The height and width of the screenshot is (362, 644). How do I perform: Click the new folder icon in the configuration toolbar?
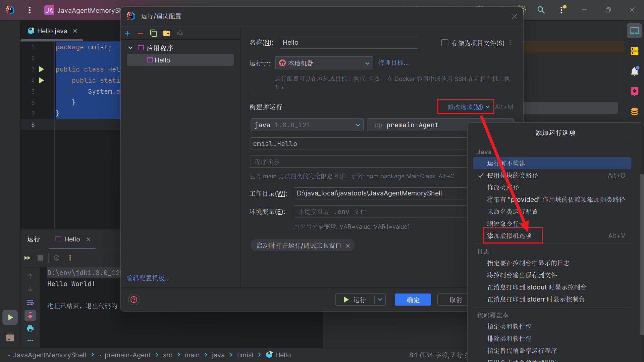(x=167, y=33)
